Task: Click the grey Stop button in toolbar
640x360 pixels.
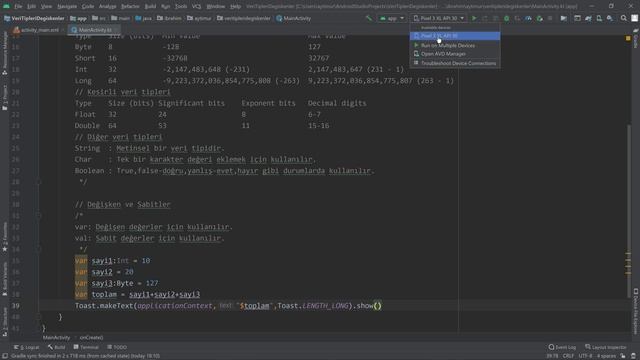Action: pos(550,18)
